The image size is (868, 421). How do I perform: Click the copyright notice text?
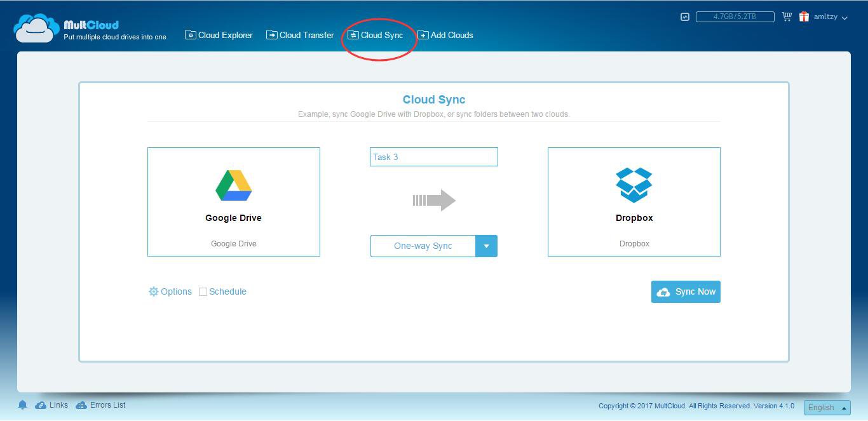pos(696,406)
